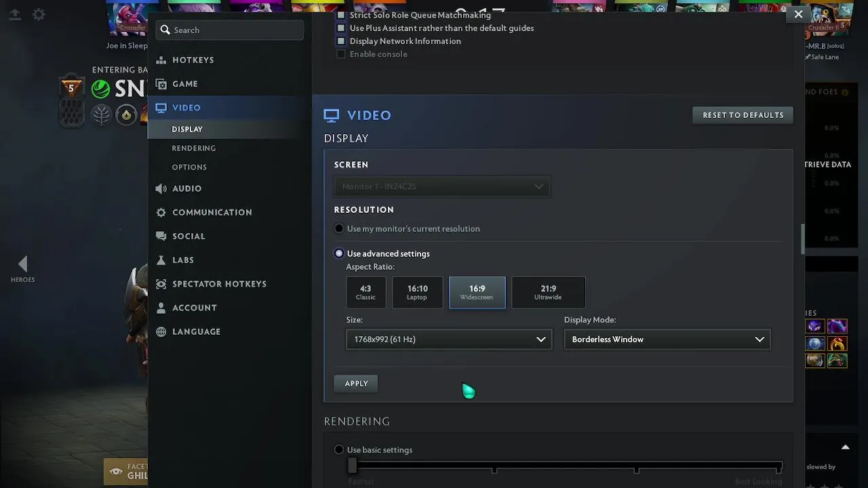Choose 16:10 Laptop aspect ratio

pos(417,292)
